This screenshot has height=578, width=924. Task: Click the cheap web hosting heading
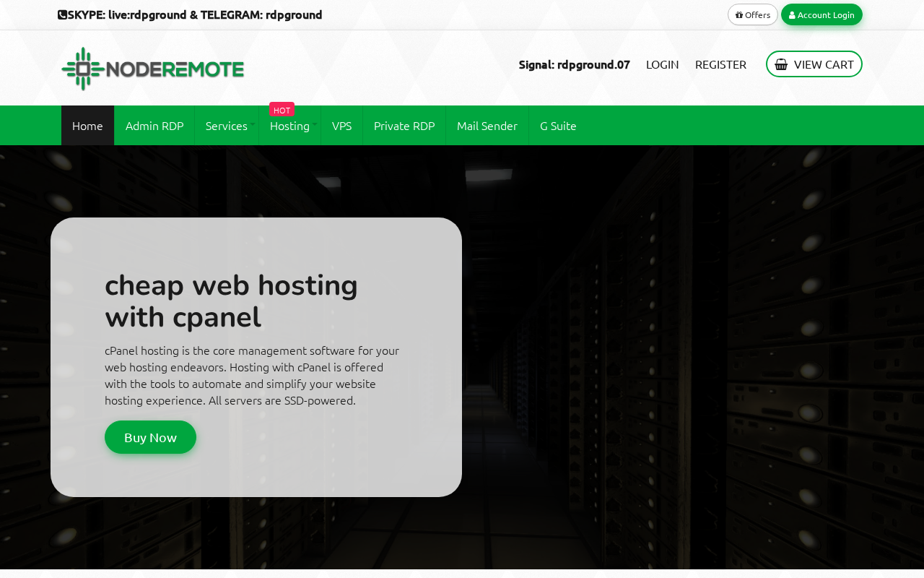[231, 301]
